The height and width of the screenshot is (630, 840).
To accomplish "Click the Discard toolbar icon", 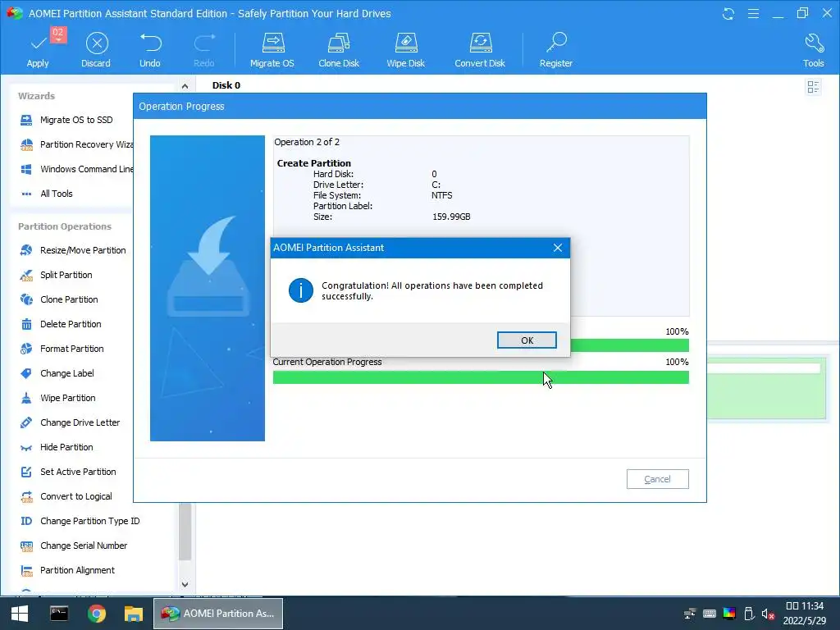I will (97, 43).
